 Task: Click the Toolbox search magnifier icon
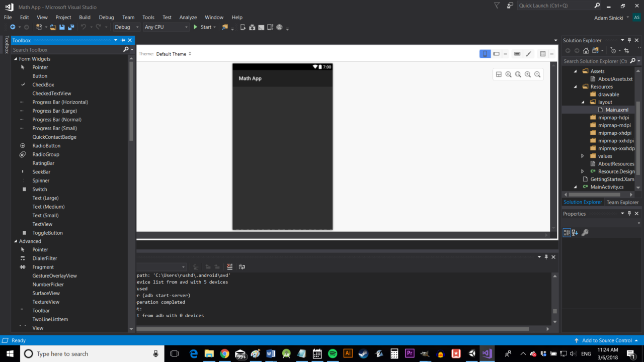point(125,49)
